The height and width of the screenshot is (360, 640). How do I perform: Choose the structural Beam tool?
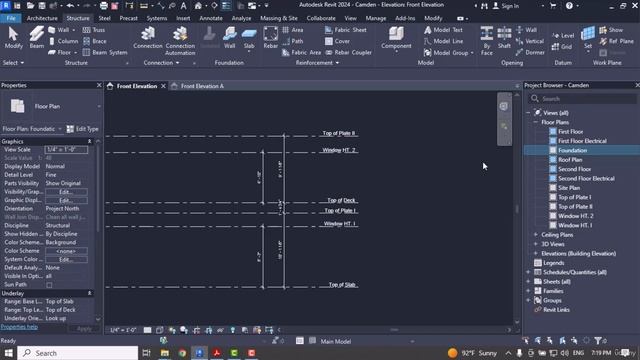[x=36, y=38]
